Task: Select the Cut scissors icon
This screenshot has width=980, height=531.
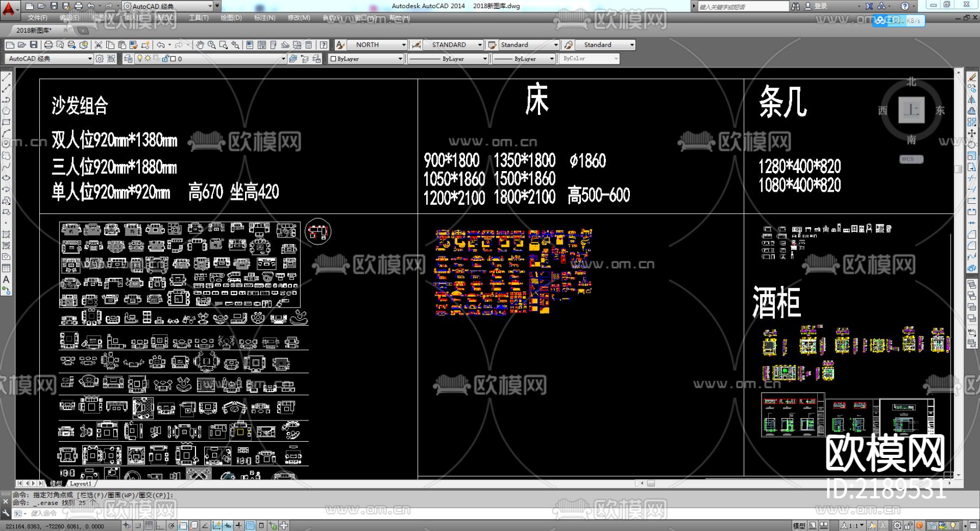Action: point(99,45)
